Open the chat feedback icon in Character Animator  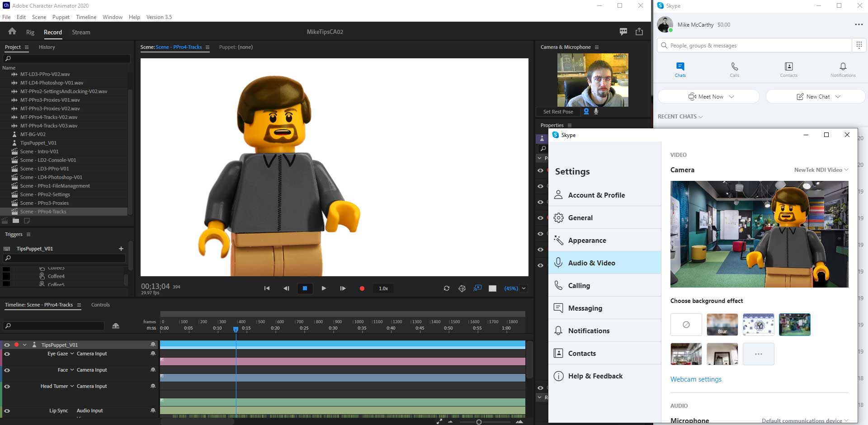pos(623,32)
